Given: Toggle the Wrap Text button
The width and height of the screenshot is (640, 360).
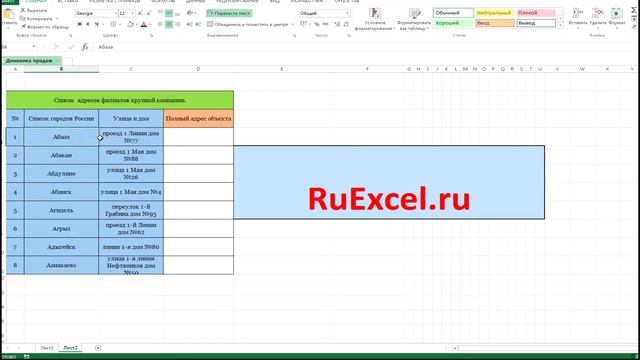Looking at the screenshot, I should coord(229,13).
